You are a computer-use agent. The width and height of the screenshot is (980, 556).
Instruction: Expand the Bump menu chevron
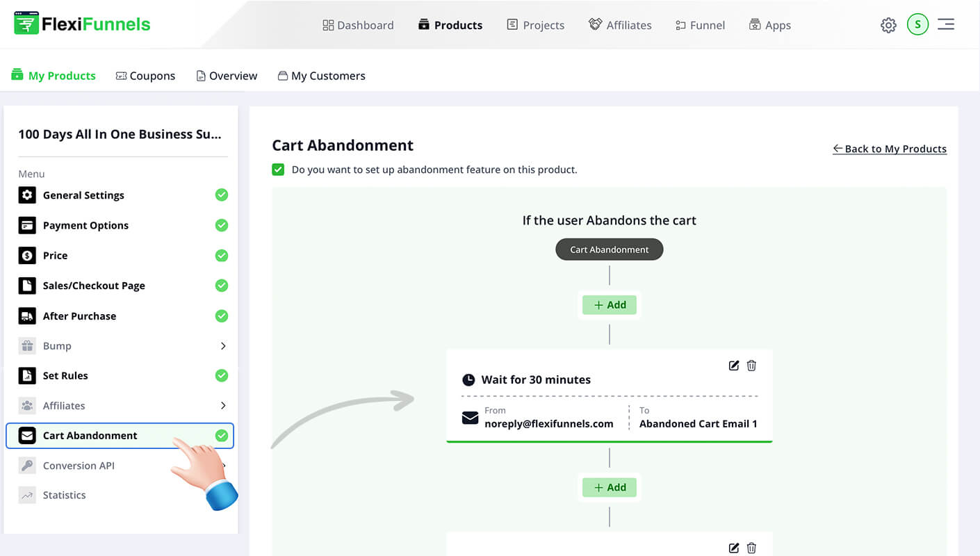(222, 346)
